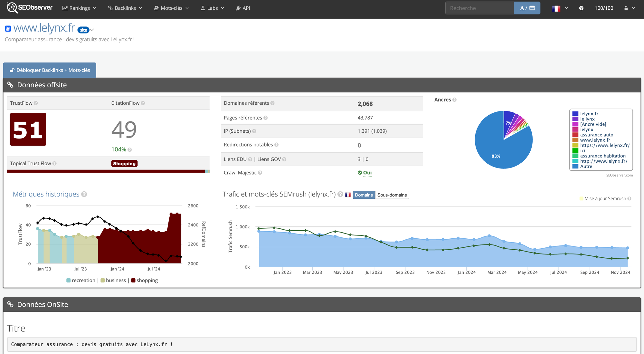Click the Recherche search field
Screen dimensions: 644x354
coord(479,8)
